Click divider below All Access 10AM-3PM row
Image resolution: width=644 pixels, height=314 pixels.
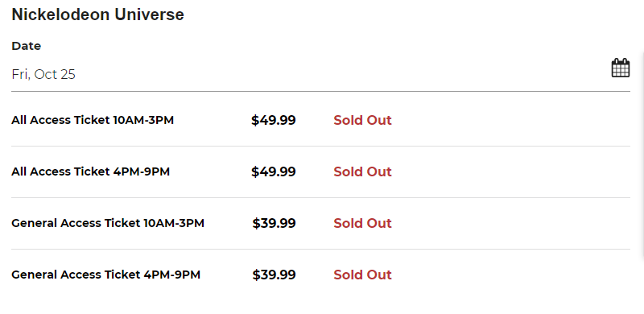pyautogui.click(x=320, y=146)
